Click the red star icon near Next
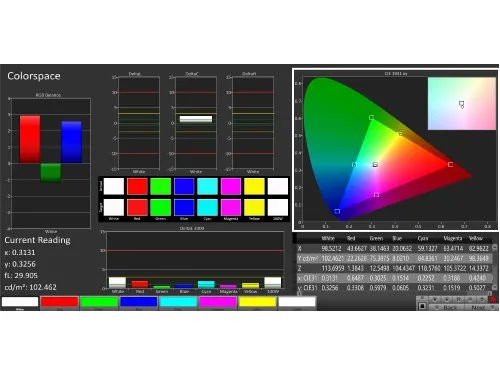The width and height of the screenshot is (500, 375). point(492,300)
